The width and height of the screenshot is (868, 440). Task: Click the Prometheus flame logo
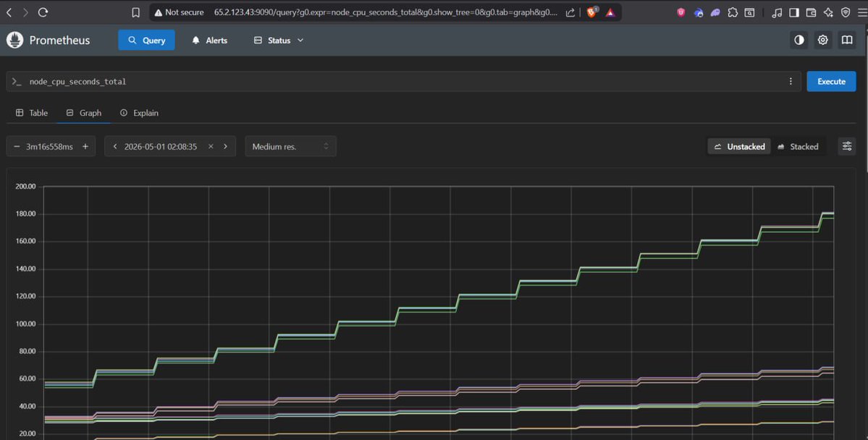tap(15, 40)
